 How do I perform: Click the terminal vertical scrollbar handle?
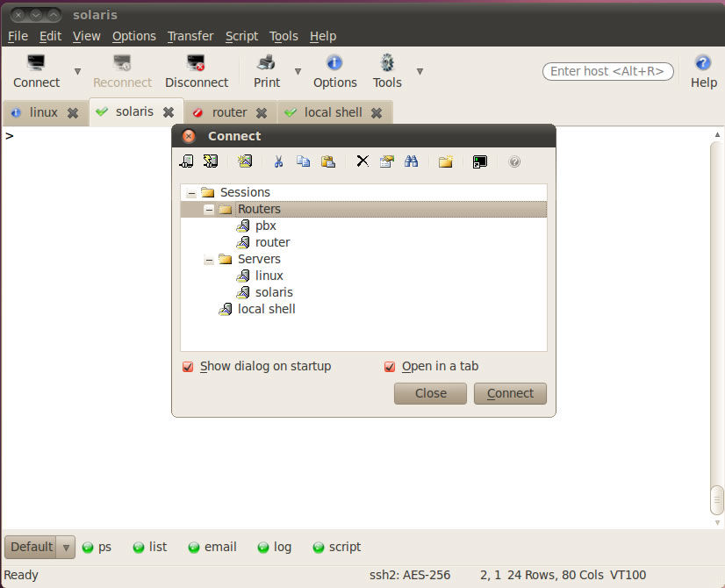click(x=717, y=499)
